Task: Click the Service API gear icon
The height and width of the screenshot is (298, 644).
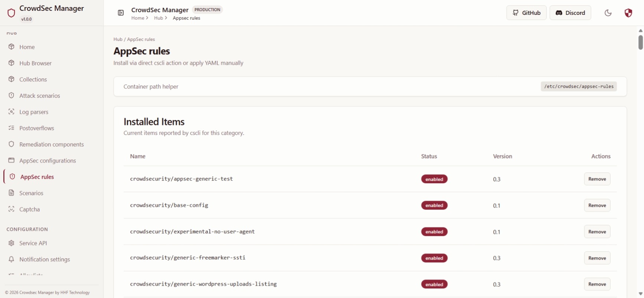Action: pos(12,243)
